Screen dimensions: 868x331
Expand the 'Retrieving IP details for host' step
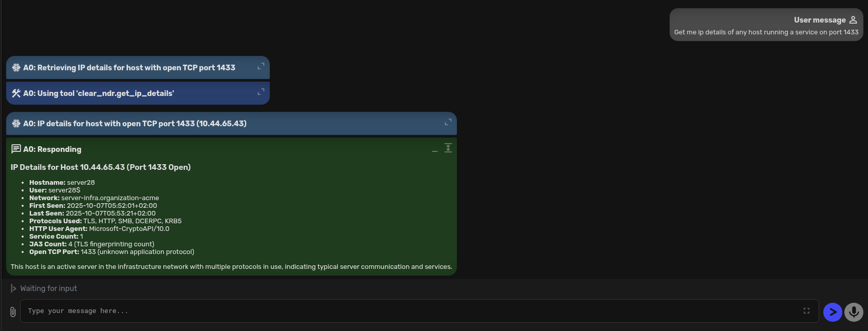[x=261, y=66]
